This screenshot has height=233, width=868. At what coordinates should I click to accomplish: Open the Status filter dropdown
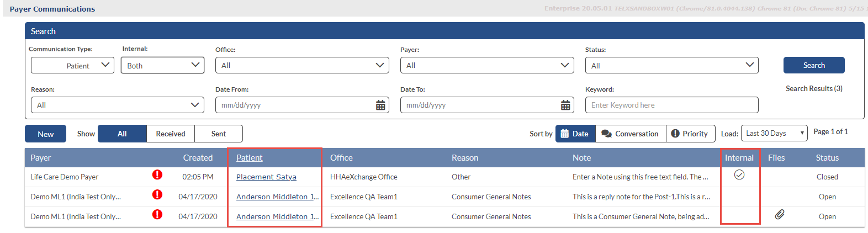coord(671,65)
